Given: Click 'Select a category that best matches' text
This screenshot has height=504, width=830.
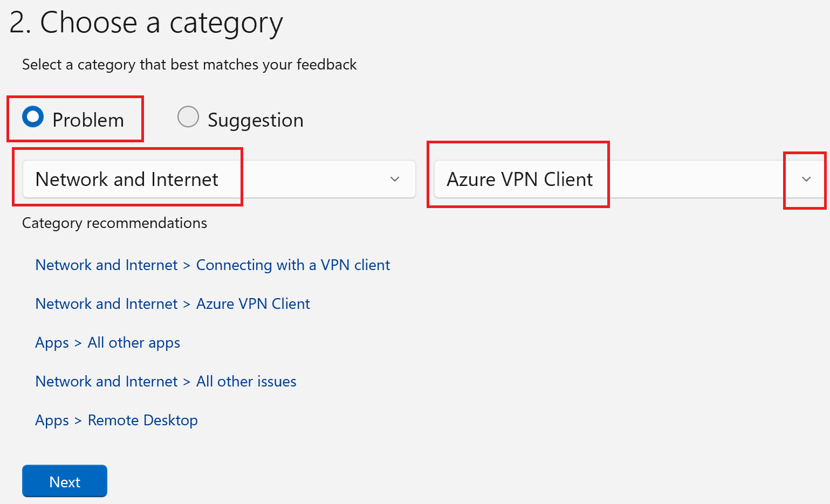Looking at the screenshot, I should [x=189, y=65].
